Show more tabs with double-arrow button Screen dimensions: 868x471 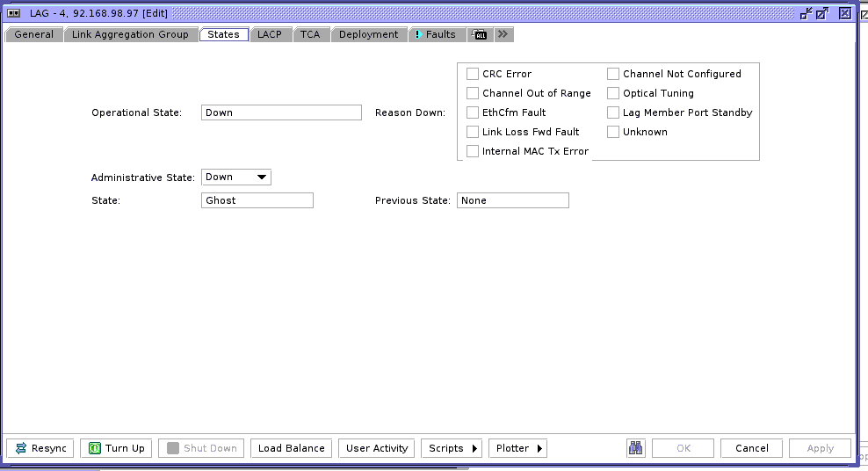(x=503, y=34)
